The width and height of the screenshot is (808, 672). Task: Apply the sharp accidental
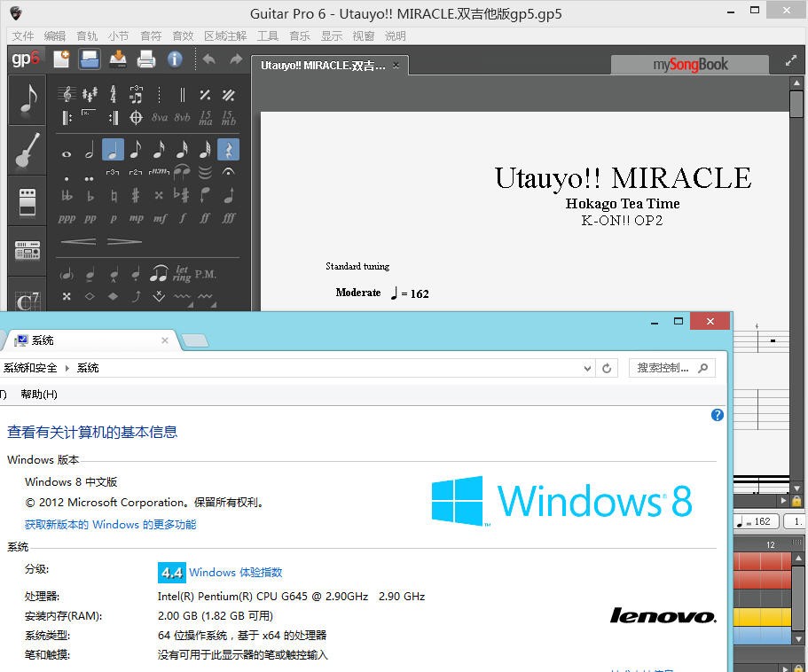click(x=136, y=196)
